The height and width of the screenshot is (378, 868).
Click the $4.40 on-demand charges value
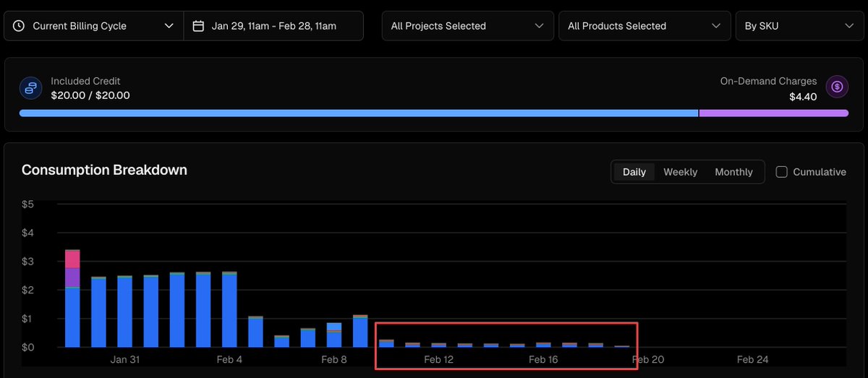pyautogui.click(x=803, y=97)
